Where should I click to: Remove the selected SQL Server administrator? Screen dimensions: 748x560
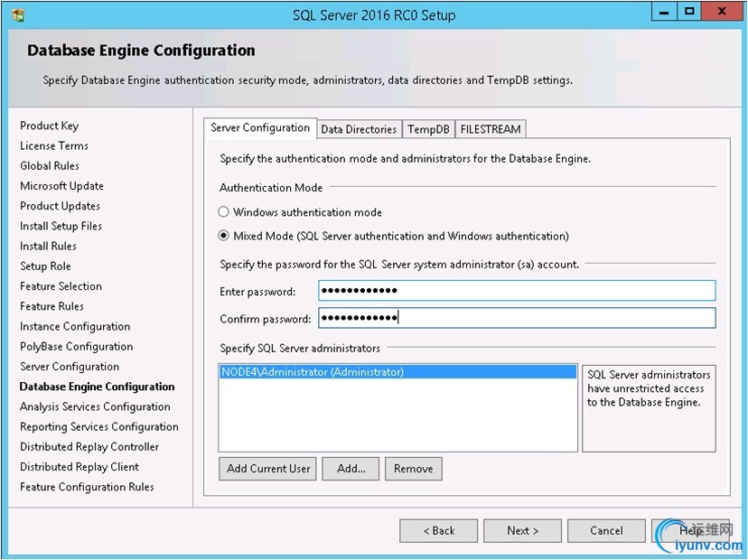coord(413,468)
